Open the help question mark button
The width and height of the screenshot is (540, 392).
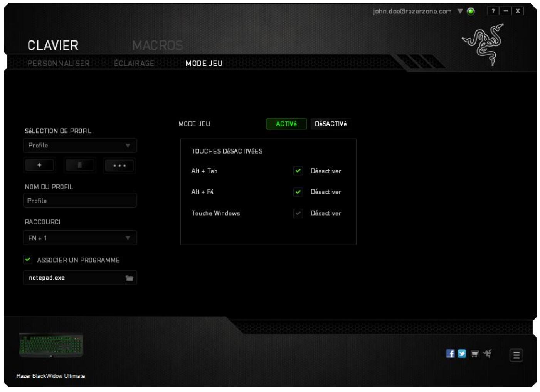tap(493, 11)
